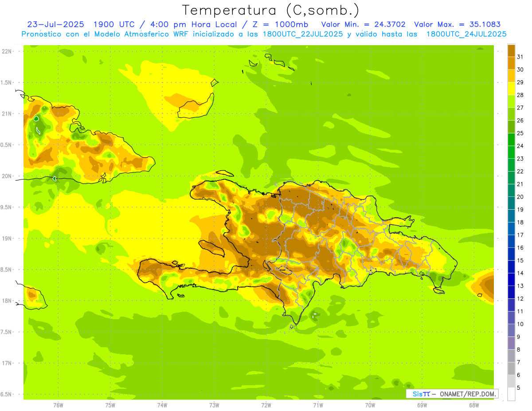
Task: Click the '18N' latitude label
Action: [x=7, y=301]
